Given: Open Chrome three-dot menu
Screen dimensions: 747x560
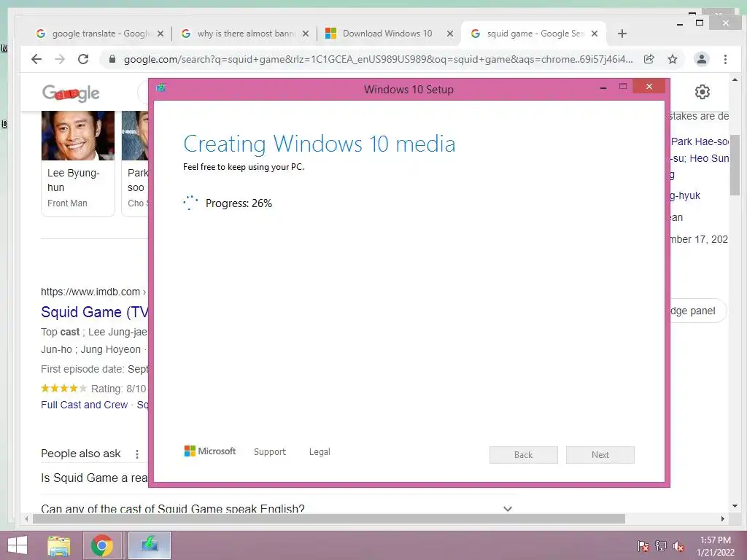Looking at the screenshot, I should (725, 59).
